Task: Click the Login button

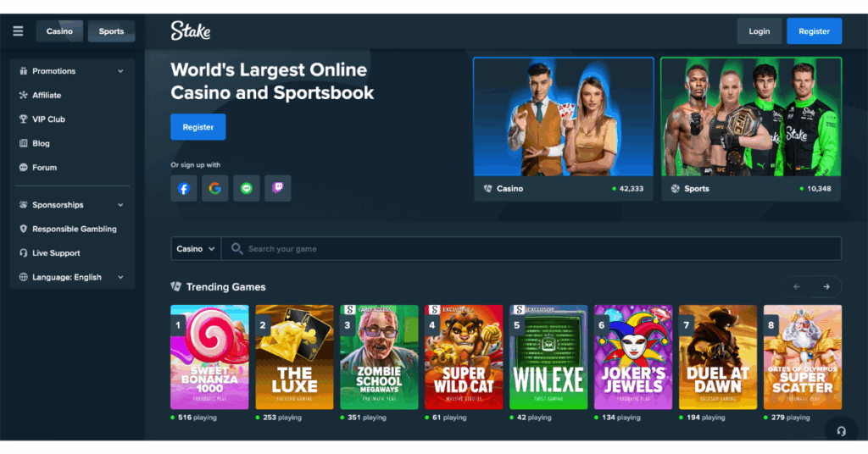Action: (759, 31)
